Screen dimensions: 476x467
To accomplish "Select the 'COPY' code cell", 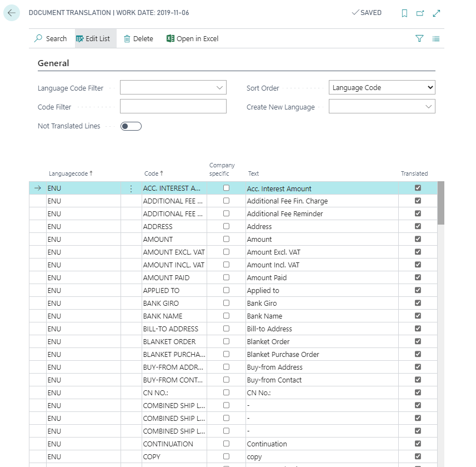I will coord(174,456).
